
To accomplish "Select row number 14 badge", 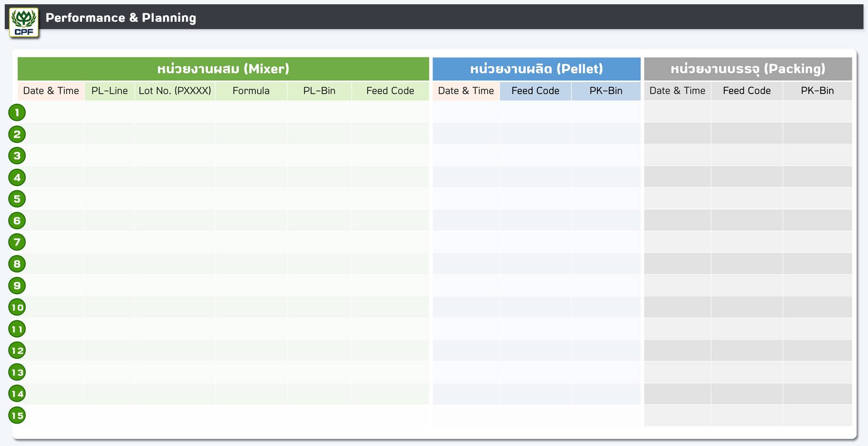I will tap(17, 394).
